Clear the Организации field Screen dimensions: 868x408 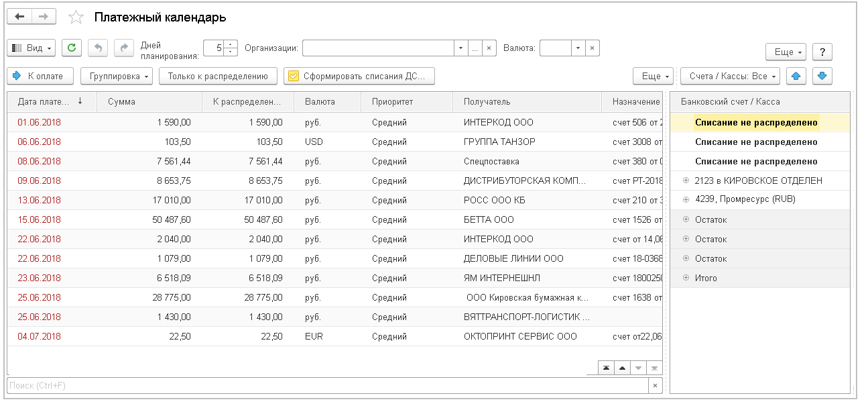(x=489, y=48)
